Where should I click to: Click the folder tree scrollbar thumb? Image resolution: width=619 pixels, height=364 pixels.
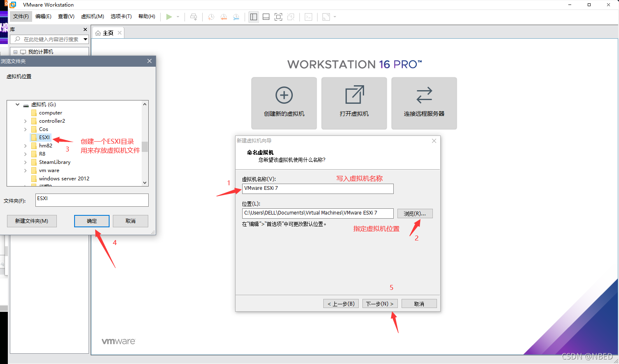coord(145,147)
